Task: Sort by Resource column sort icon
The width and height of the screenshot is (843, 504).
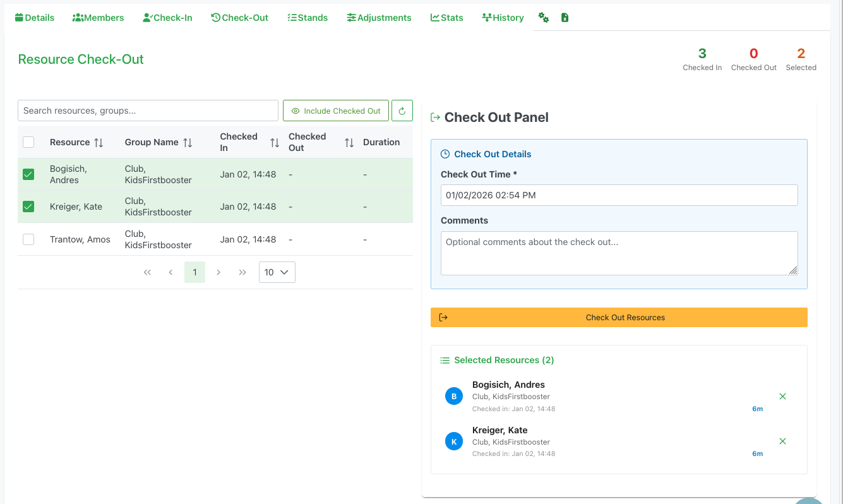Action: (x=99, y=143)
